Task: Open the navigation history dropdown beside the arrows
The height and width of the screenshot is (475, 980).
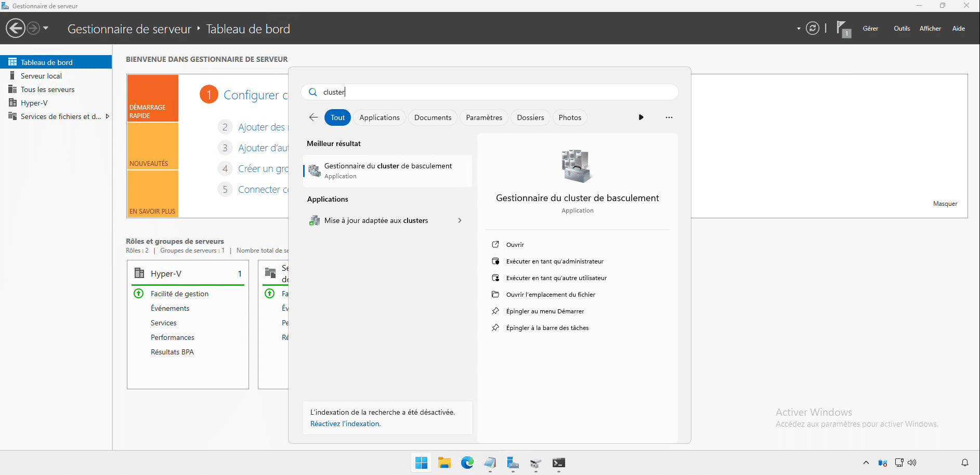Action: coord(46,28)
